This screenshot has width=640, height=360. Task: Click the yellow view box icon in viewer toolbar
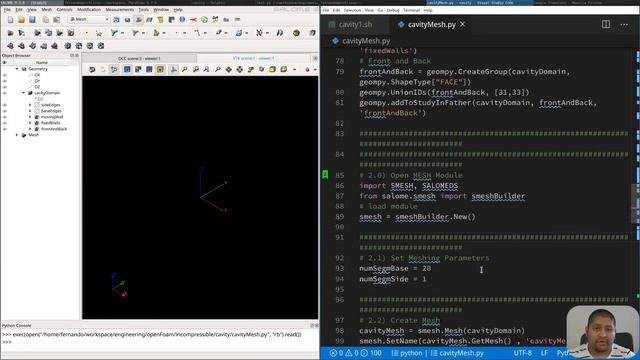[273, 69]
